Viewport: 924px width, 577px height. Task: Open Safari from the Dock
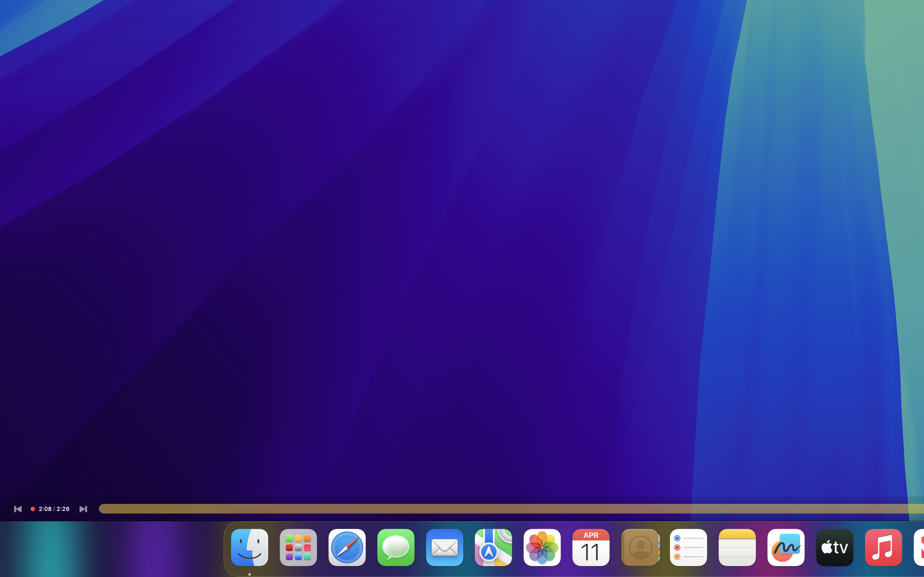(347, 547)
